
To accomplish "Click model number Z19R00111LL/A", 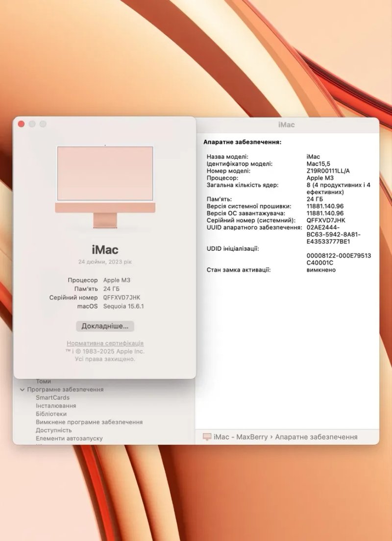I will coord(328,171).
